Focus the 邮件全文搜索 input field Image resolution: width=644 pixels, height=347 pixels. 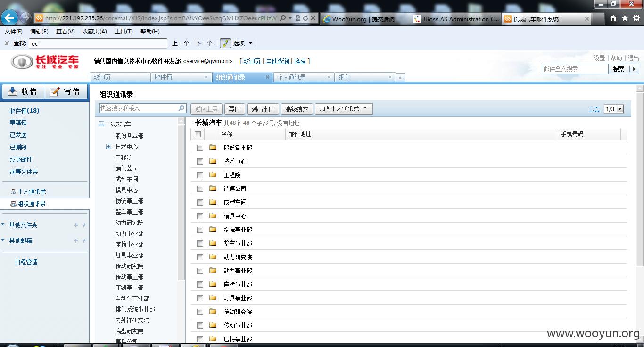[575, 69]
